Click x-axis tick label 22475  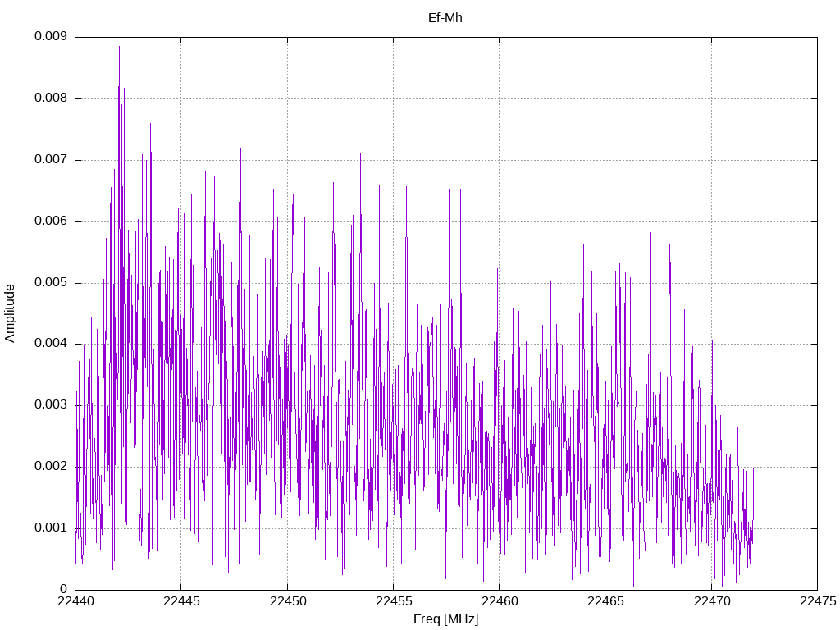coord(818,601)
